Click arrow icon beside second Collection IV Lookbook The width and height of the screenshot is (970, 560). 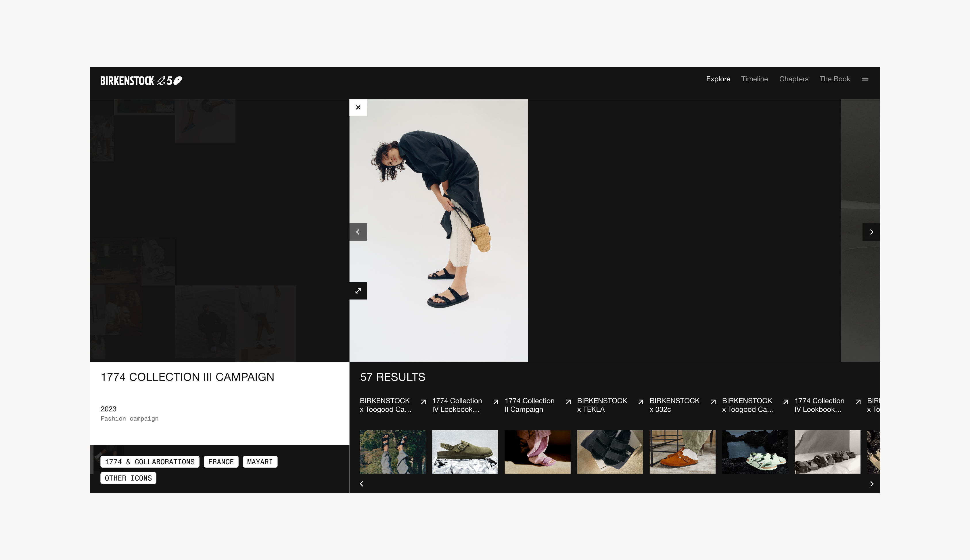click(858, 402)
